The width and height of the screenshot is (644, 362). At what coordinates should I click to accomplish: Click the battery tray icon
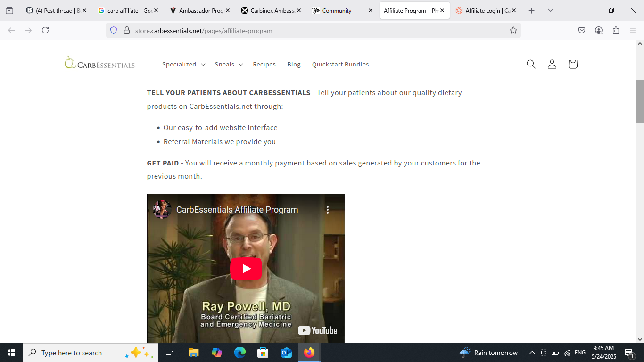pos(555,353)
